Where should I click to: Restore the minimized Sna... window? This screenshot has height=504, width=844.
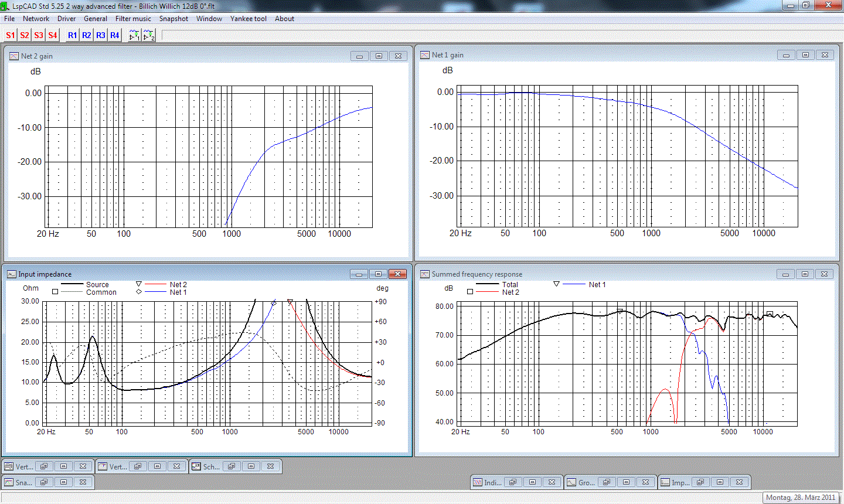pos(44,482)
